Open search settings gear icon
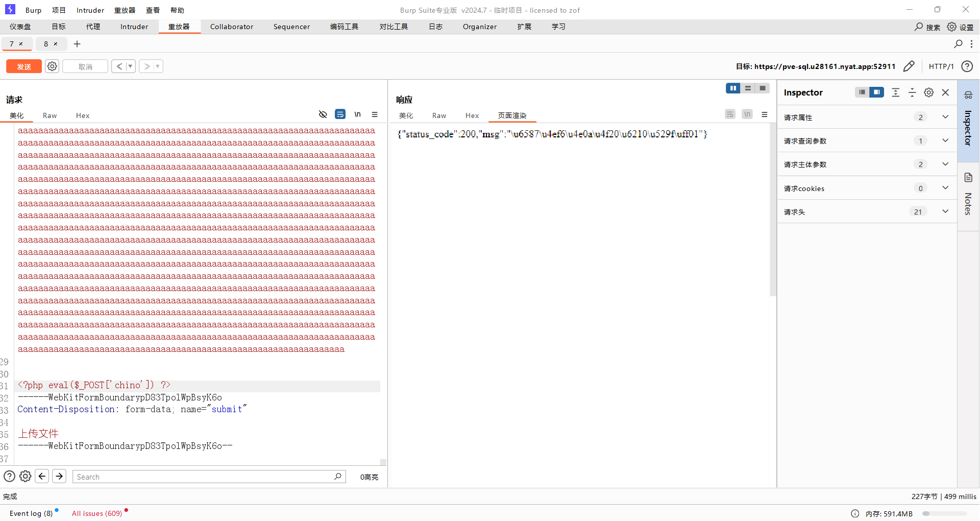Image resolution: width=980 pixels, height=521 pixels. tap(25, 476)
